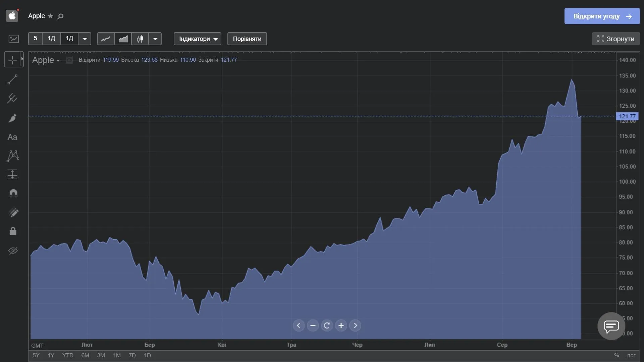Click the Apple logo icon
The width and height of the screenshot is (644, 362).
click(x=12, y=16)
